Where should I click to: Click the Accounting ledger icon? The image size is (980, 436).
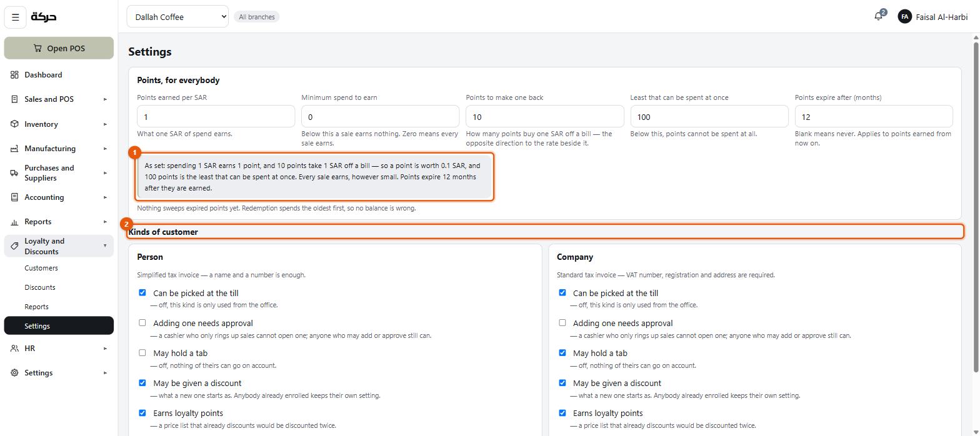coord(14,197)
